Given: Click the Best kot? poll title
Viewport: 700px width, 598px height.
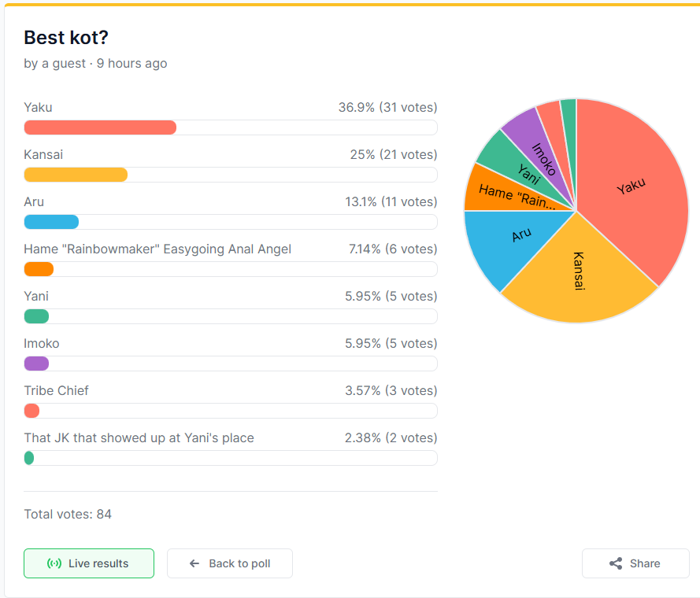Looking at the screenshot, I should click(x=66, y=38).
